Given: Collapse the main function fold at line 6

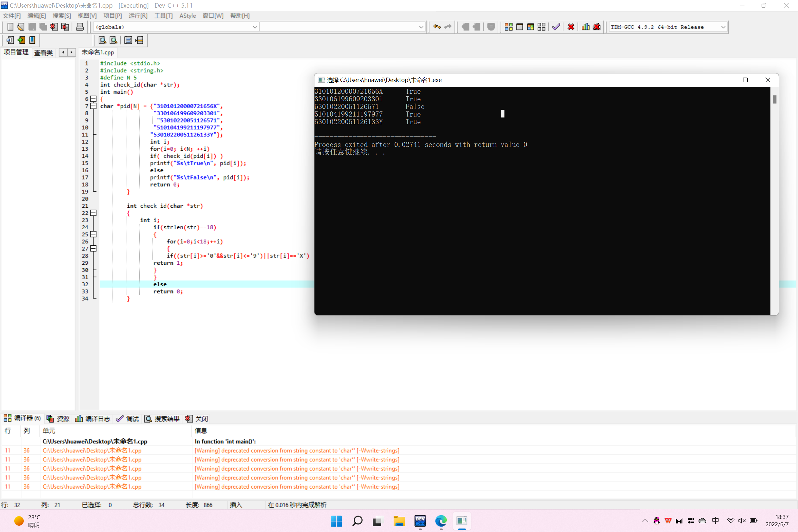Looking at the screenshot, I should [x=93, y=99].
